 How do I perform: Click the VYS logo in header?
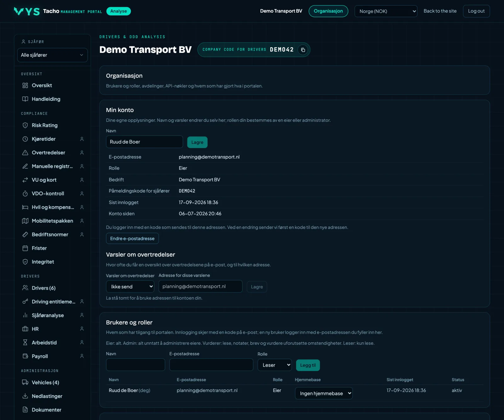[x=27, y=11]
